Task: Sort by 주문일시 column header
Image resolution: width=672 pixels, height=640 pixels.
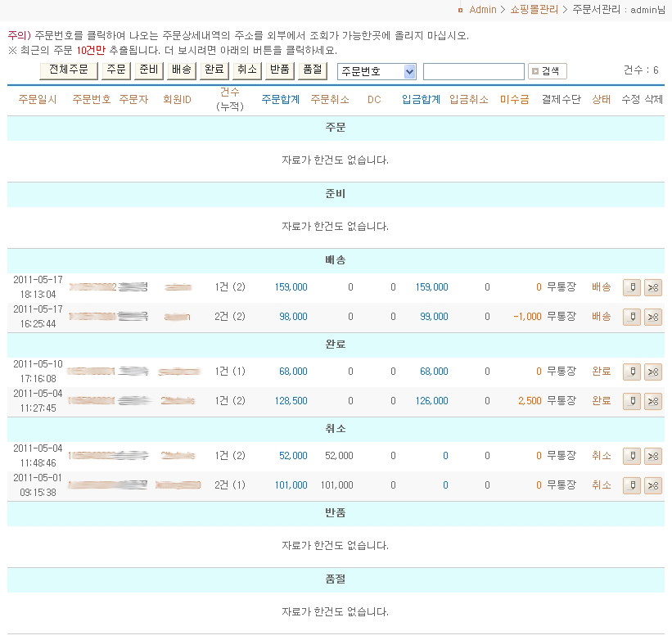Action: point(37,100)
